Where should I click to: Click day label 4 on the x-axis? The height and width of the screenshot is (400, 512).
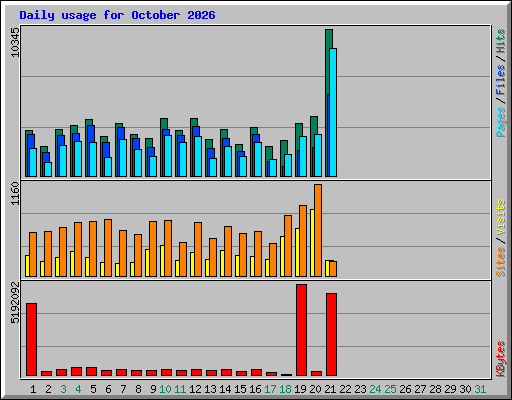pyautogui.click(x=78, y=389)
